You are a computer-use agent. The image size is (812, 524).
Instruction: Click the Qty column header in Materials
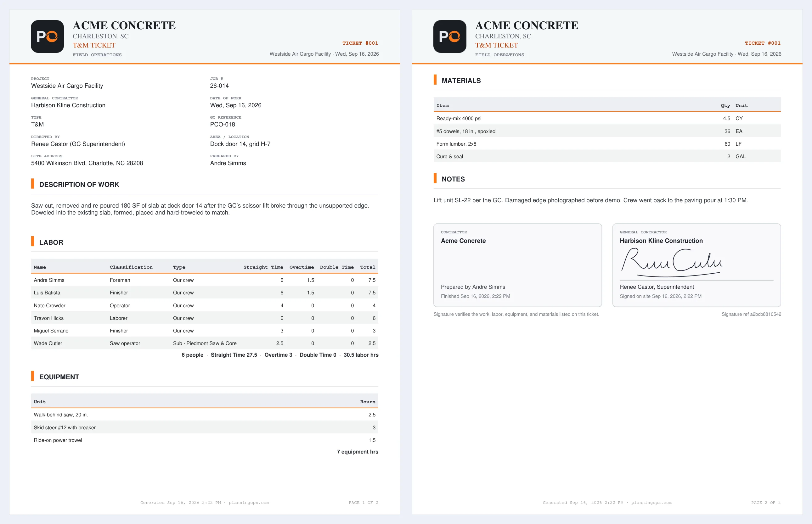[x=725, y=105]
